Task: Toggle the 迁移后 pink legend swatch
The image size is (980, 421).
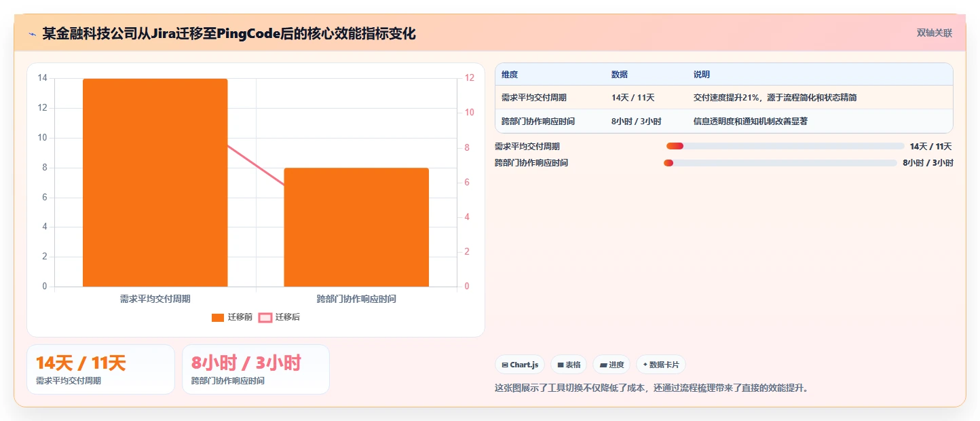Action: [x=265, y=317]
